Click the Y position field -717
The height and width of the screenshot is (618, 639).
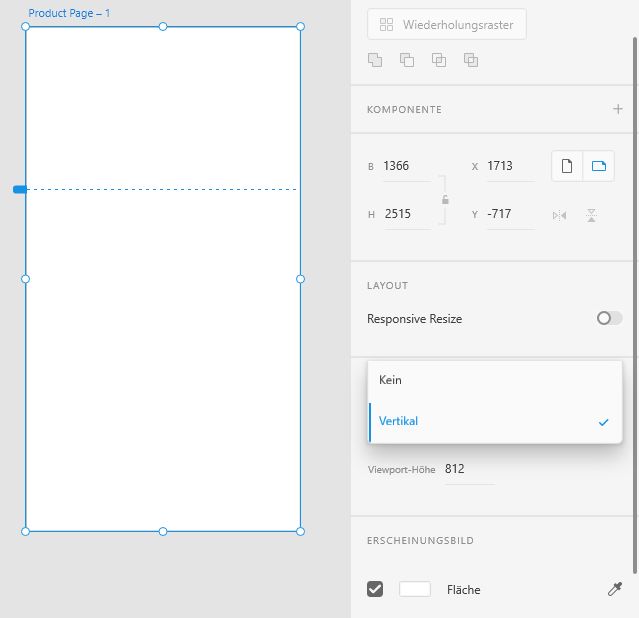511,214
